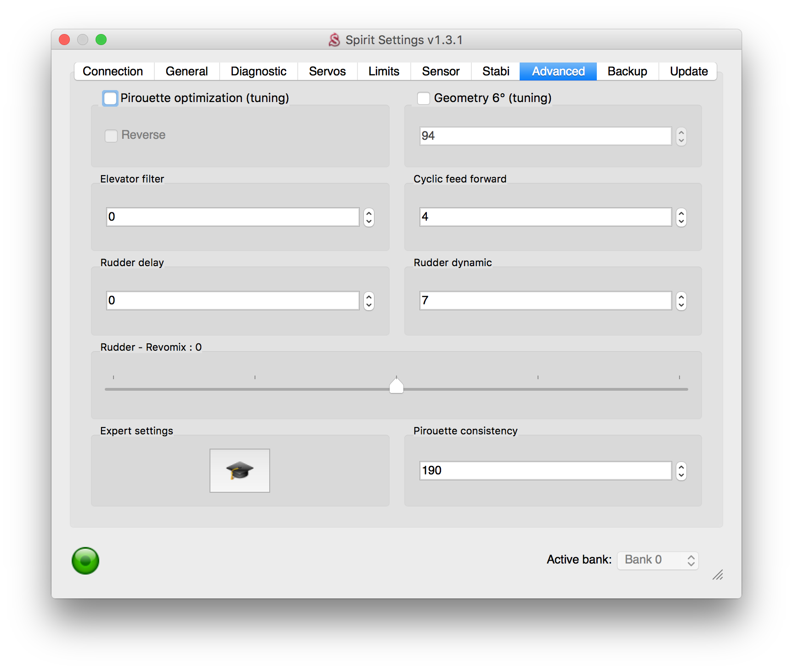This screenshot has width=793, height=672.
Task: Check the Reverse checkbox
Action: (x=111, y=136)
